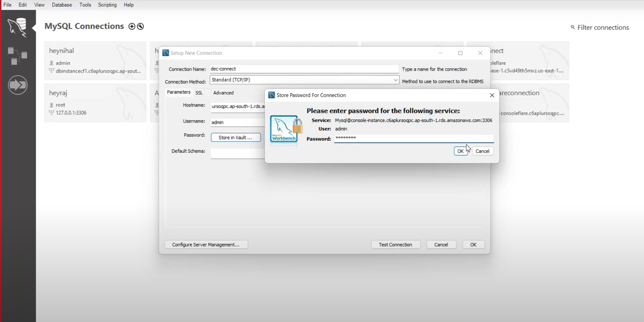Open the heynihal connection tile
This screenshot has height=322, width=644.
click(95, 61)
